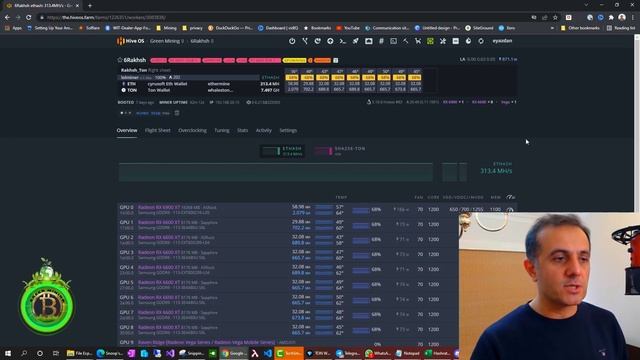
Task: Click the GPU 9 Raven Ridge link
Action: click(x=207, y=342)
